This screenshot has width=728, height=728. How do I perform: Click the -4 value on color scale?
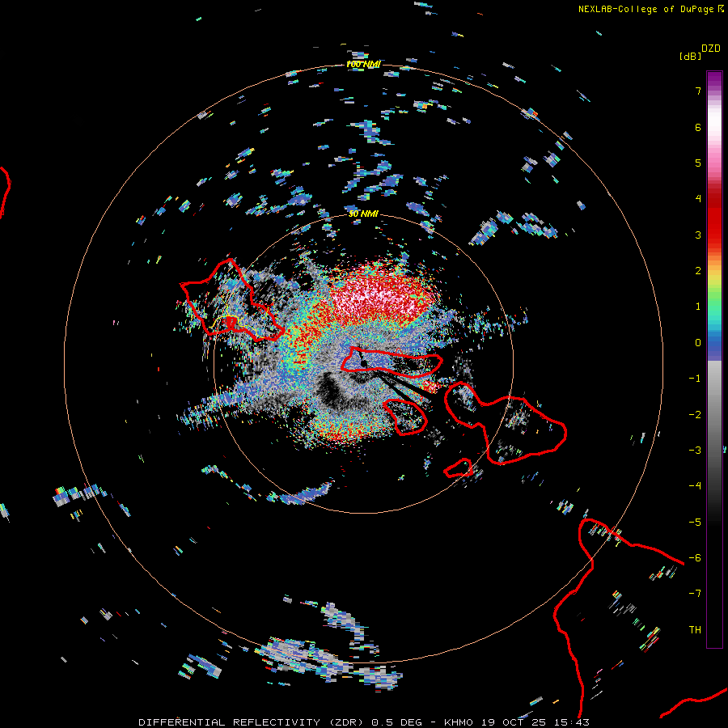pos(695,485)
